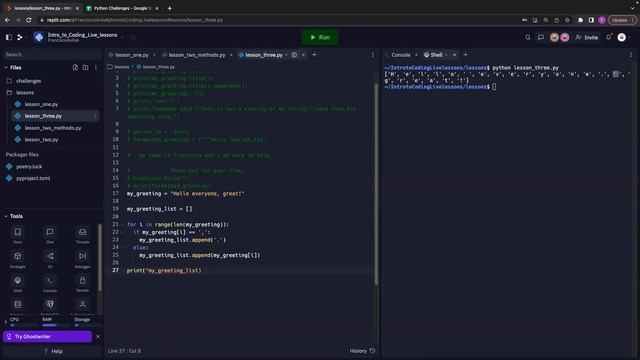Open browser extensions puzzle icon
The height and width of the screenshot is (360, 640).
point(580,20)
